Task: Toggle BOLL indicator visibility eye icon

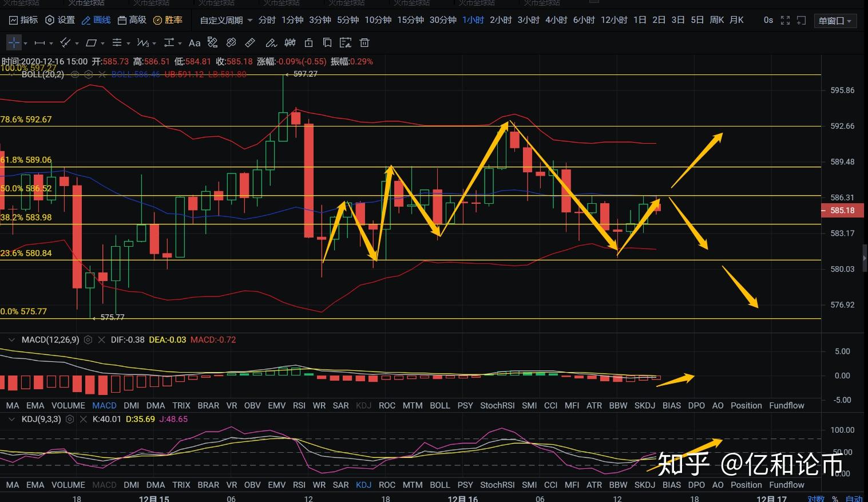Action: pyautogui.click(x=75, y=74)
